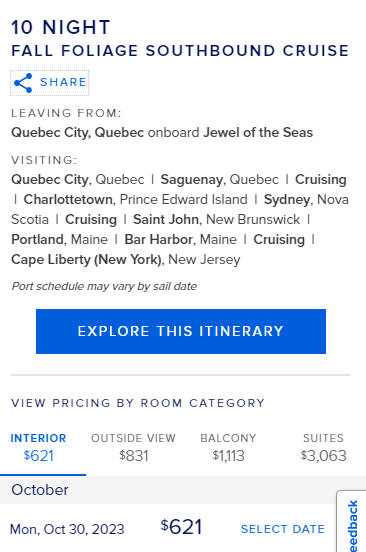The image size is (366, 552).
Task: Open the Suites pricing tab
Action: point(323,448)
